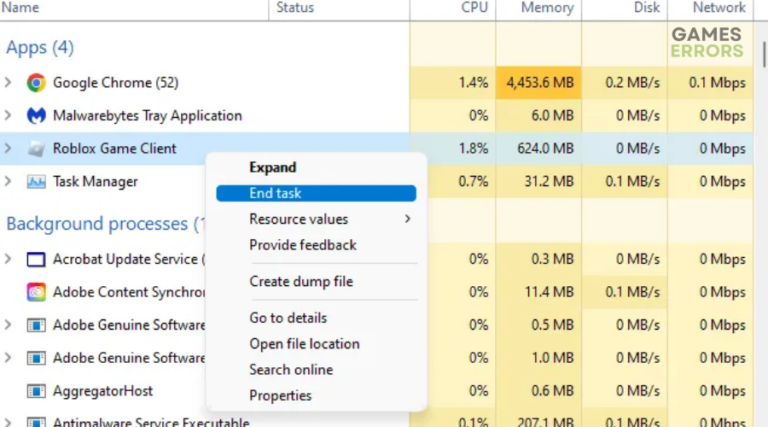Click the Google Chrome icon
768x427 pixels.
pos(36,83)
